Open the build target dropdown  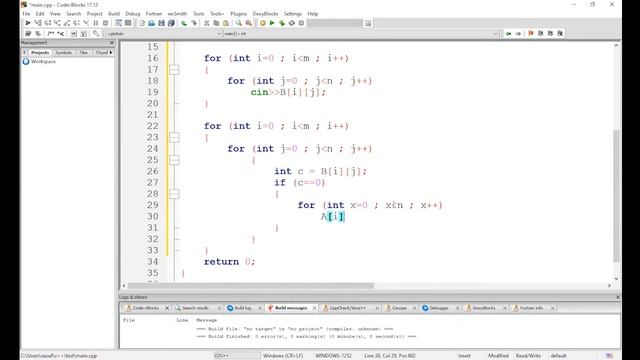[x=335, y=23]
